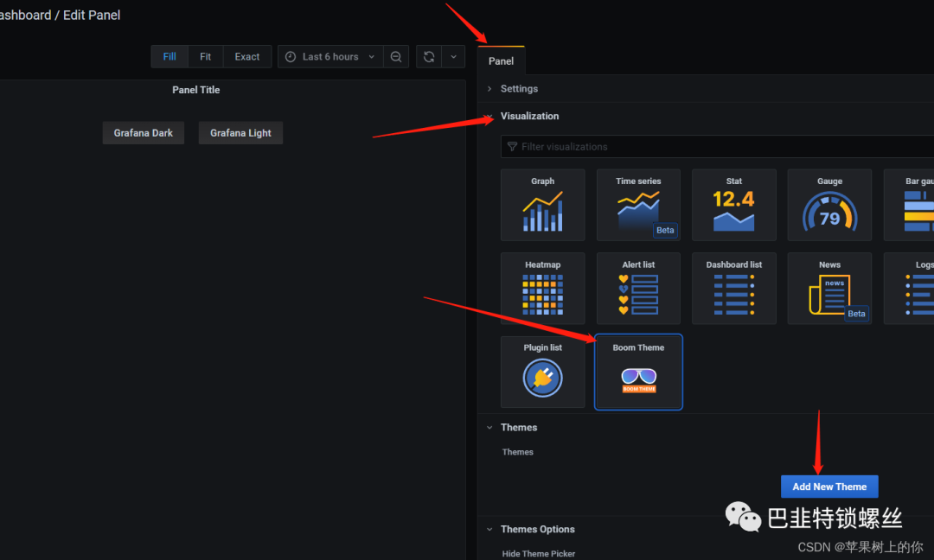Image resolution: width=934 pixels, height=560 pixels.
Task: Click the clock icon in time picker
Action: (291, 56)
